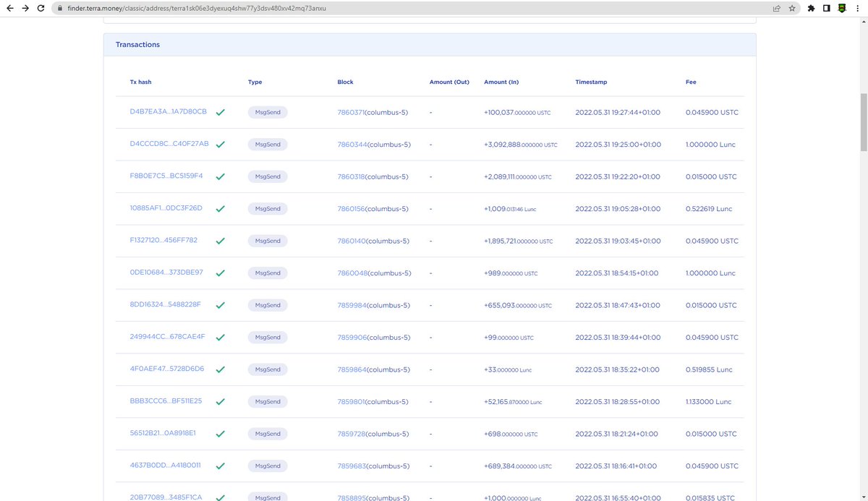The width and height of the screenshot is (868, 501).
Task: View block 7859984
Action: 352,305
